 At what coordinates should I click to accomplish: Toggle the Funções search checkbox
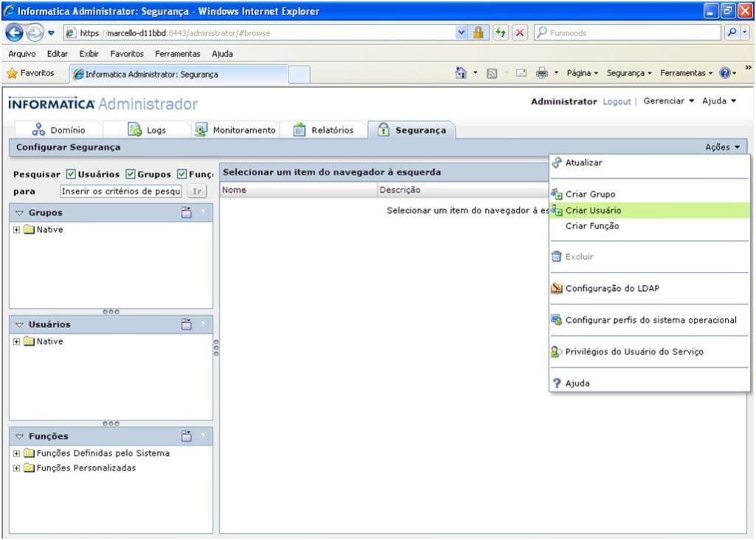pos(182,174)
